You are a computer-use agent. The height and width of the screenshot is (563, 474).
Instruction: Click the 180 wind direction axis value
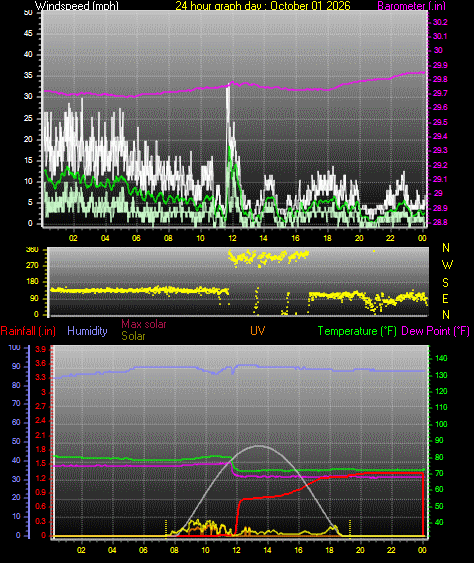click(32, 282)
